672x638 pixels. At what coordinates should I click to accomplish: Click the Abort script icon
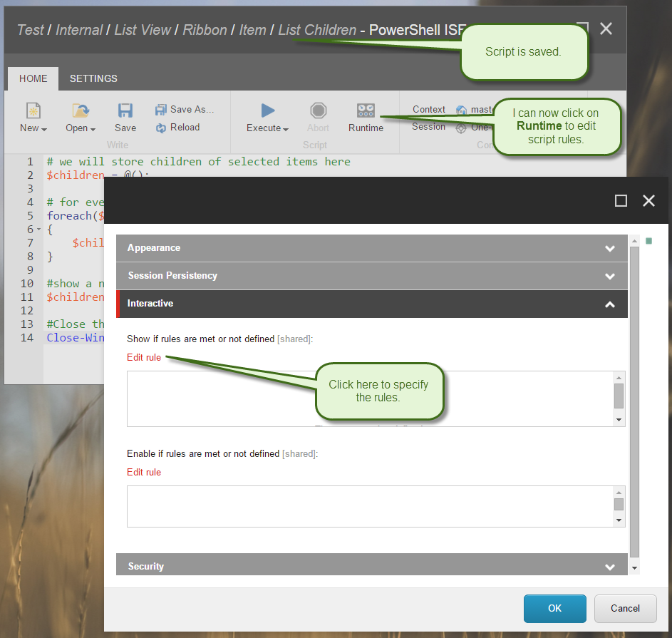pos(318,110)
